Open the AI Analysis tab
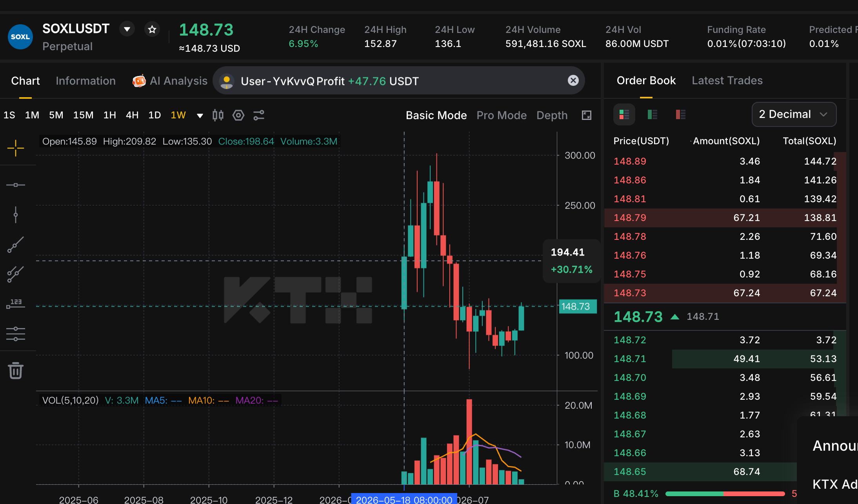858x504 pixels. 170,81
